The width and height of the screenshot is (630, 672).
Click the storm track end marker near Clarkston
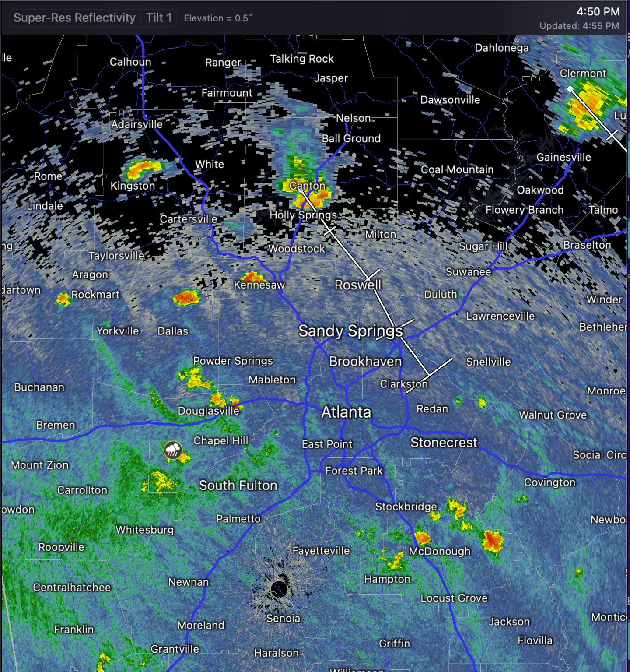pos(429,375)
